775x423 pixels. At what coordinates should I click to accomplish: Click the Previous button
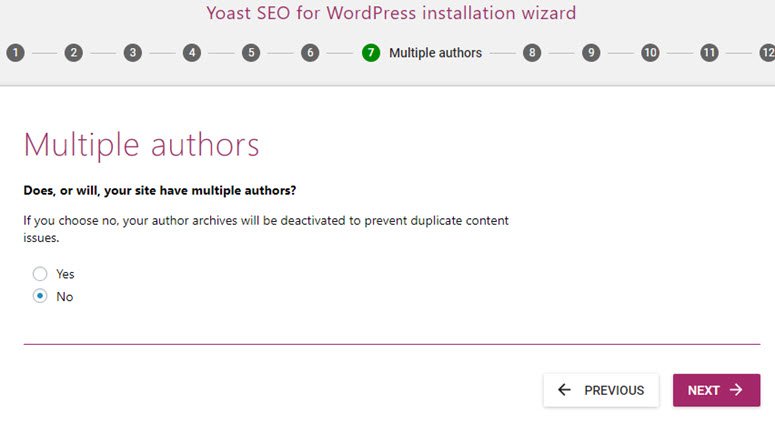601,390
